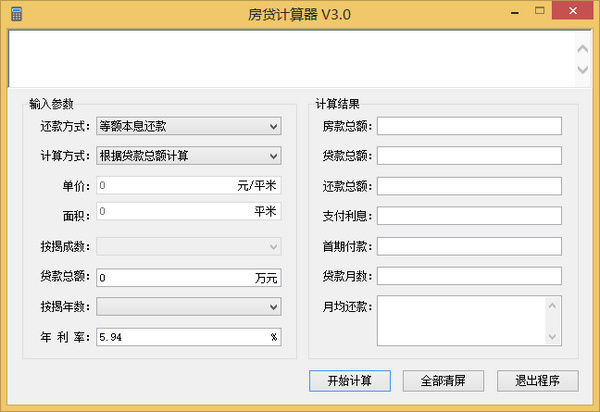Click up arrow in 月均还款 result box
This screenshot has height=412, width=600.
(552, 306)
